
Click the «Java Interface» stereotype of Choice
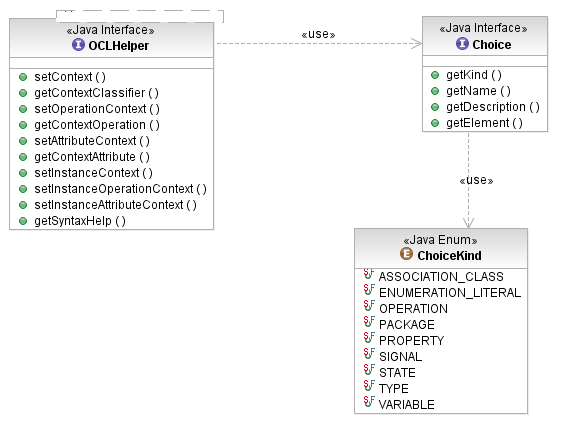tap(483, 28)
